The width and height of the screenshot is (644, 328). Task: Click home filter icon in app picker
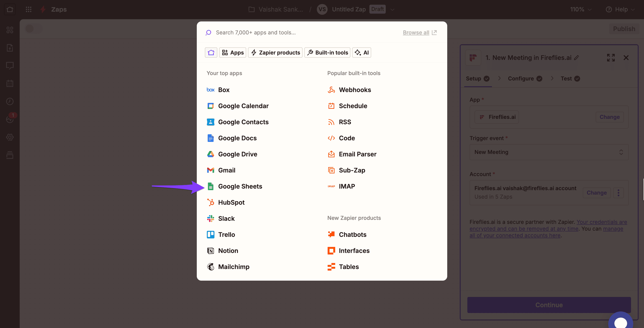tap(211, 53)
